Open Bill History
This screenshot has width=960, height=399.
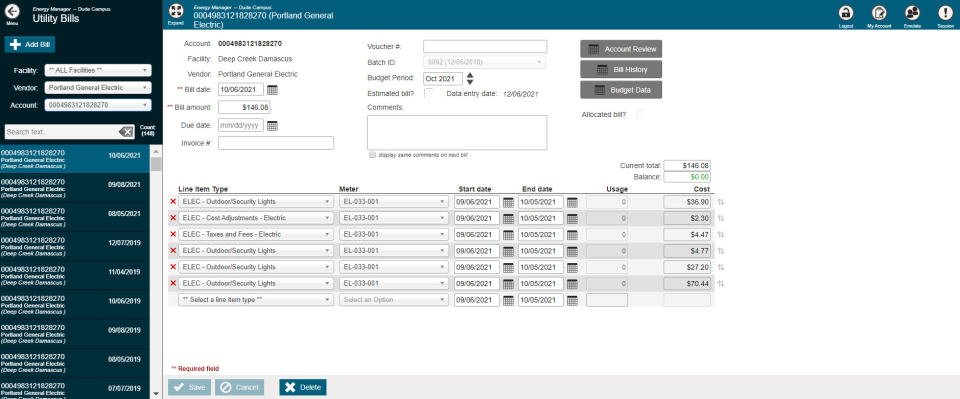[x=621, y=69]
